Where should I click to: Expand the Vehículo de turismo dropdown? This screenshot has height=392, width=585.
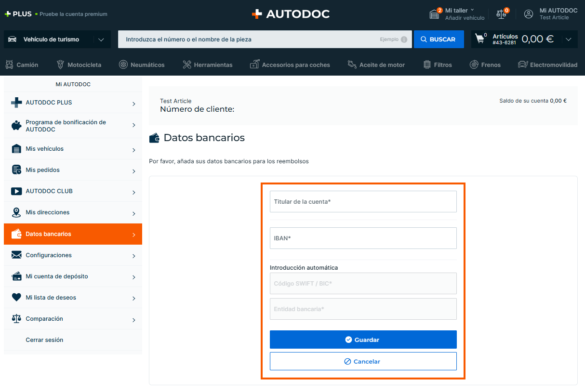(101, 39)
